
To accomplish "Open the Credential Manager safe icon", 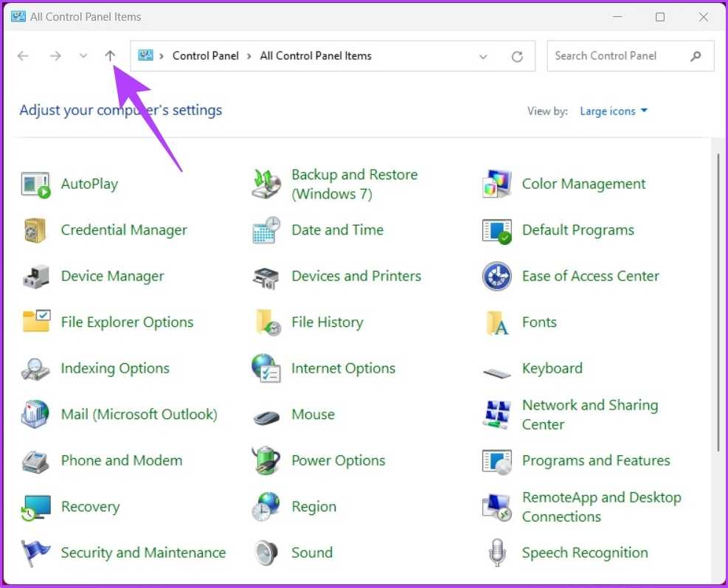I will 35,230.
